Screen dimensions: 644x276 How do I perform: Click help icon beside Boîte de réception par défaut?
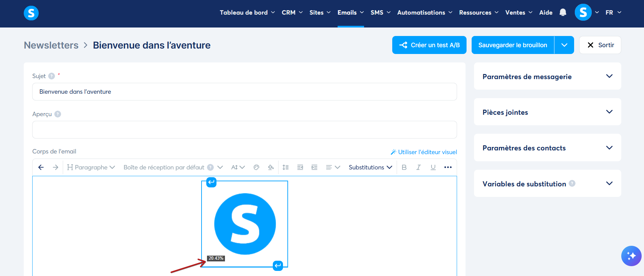click(x=210, y=167)
